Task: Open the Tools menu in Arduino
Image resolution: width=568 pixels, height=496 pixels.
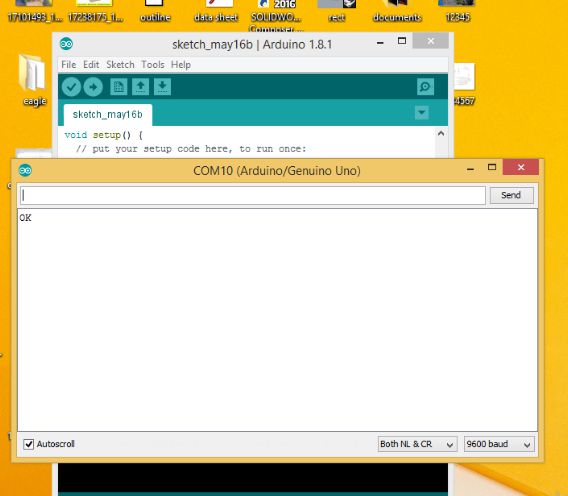Action: (153, 64)
